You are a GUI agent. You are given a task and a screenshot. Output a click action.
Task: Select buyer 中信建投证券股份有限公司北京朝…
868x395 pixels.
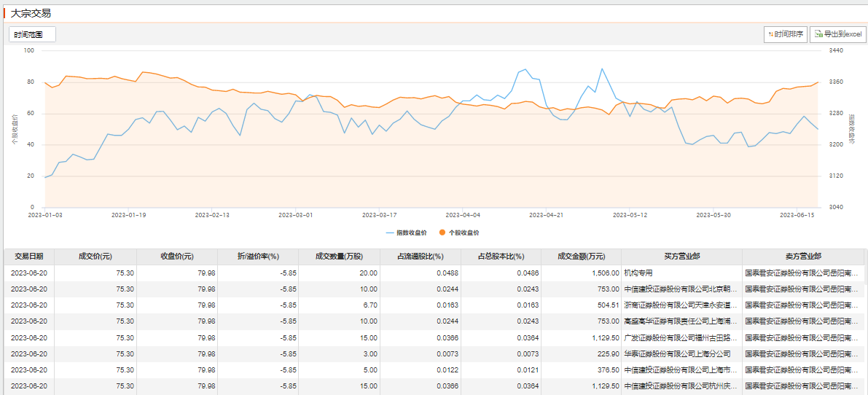click(x=681, y=289)
